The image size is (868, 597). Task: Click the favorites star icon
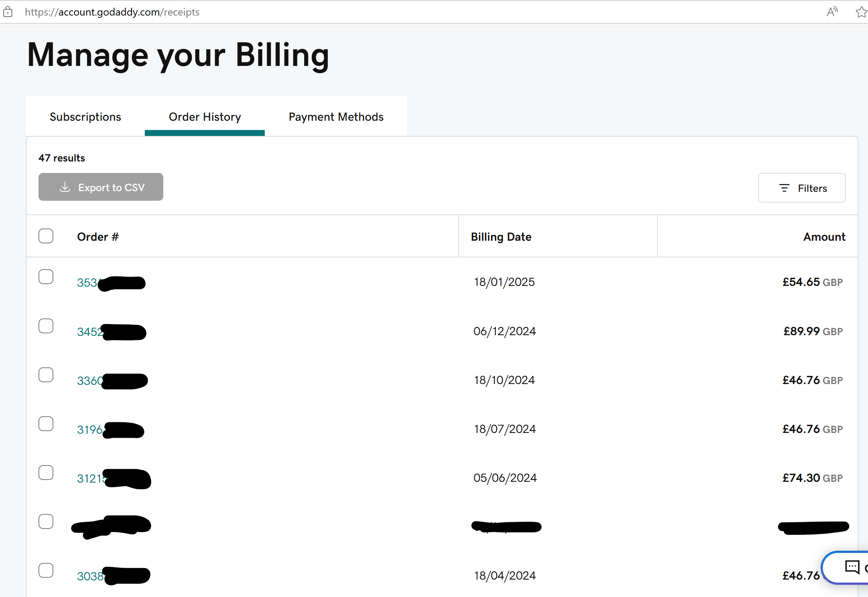pos(861,12)
